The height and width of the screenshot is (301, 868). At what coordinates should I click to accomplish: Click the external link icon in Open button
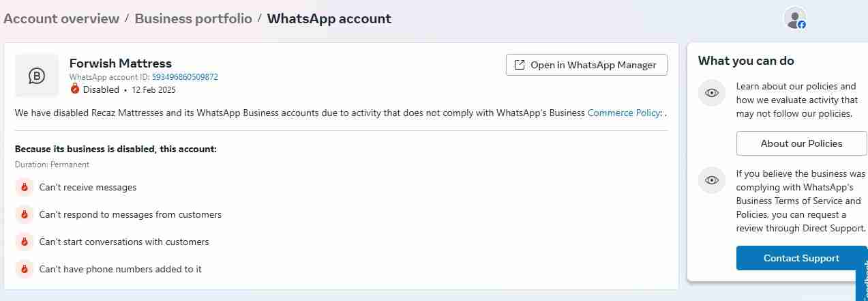click(x=520, y=65)
